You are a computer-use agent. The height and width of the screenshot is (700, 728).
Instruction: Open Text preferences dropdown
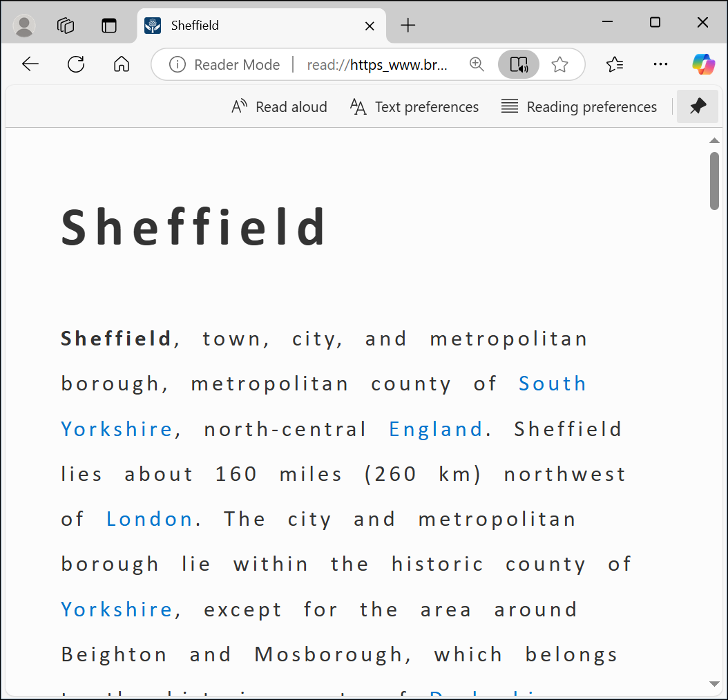point(414,107)
